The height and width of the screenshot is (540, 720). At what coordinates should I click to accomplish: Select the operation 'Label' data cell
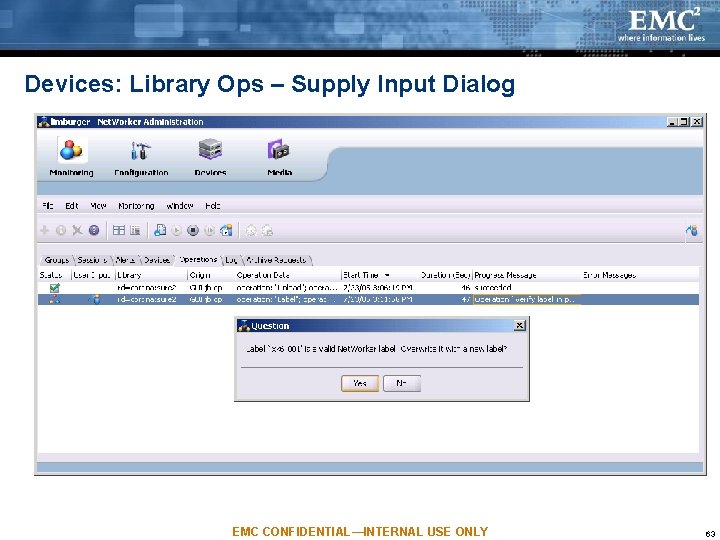(288, 299)
